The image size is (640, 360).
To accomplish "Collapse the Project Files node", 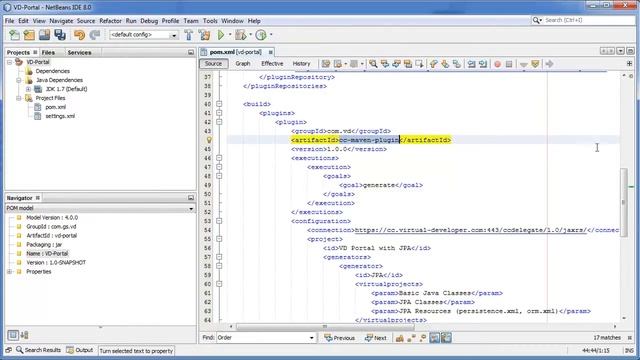I will (19, 98).
